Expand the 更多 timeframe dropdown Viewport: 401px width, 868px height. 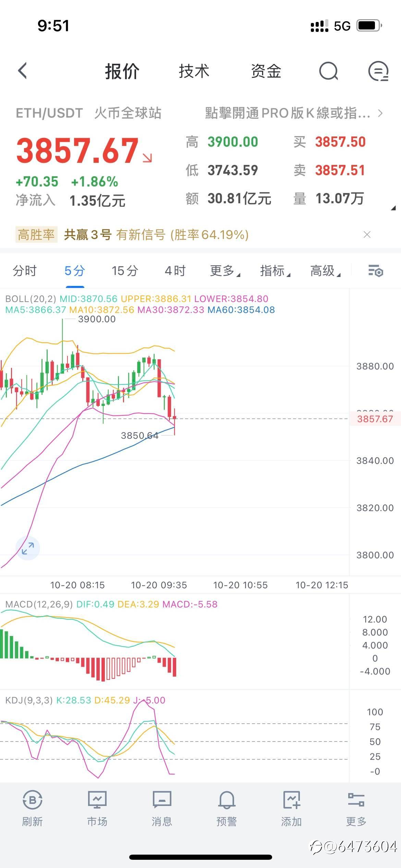(x=225, y=271)
